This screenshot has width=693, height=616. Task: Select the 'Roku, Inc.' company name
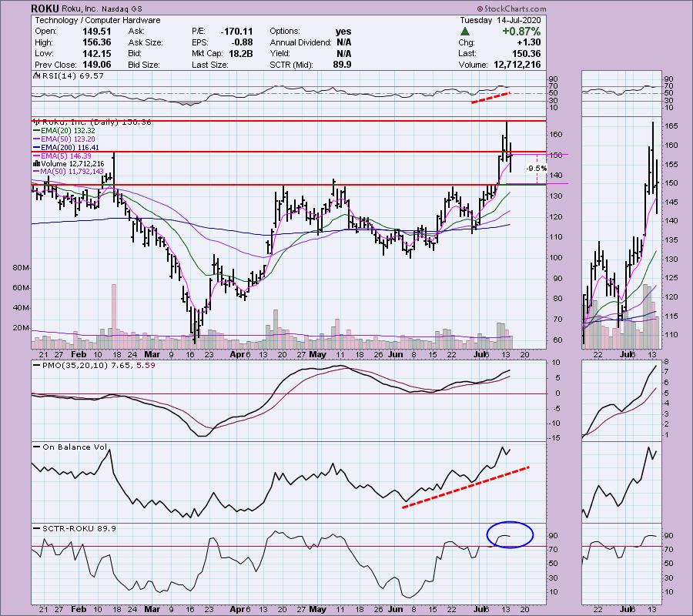coord(80,8)
